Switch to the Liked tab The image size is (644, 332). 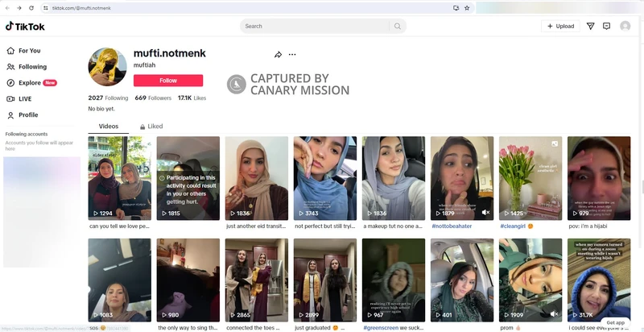pos(151,127)
